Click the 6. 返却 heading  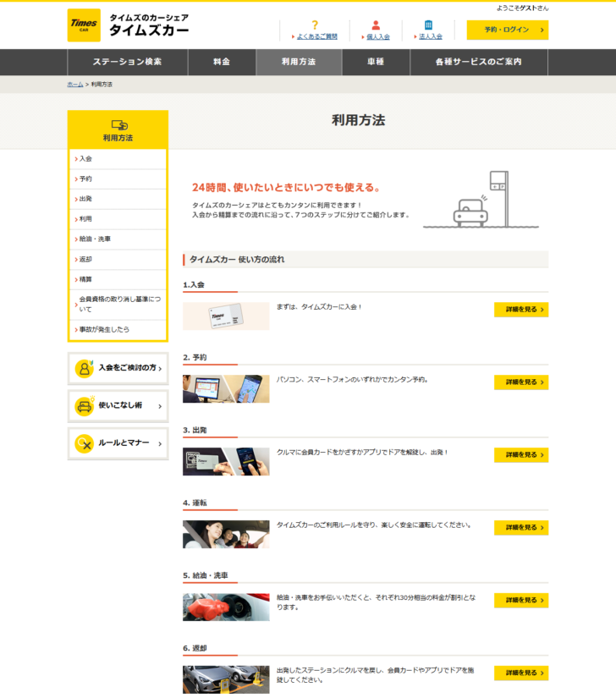pos(195,648)
